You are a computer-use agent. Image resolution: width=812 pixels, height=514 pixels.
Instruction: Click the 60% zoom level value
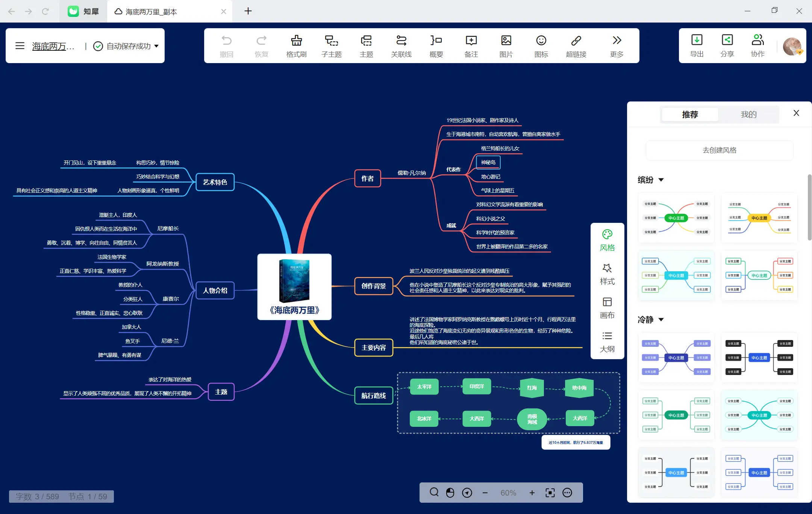508,493
